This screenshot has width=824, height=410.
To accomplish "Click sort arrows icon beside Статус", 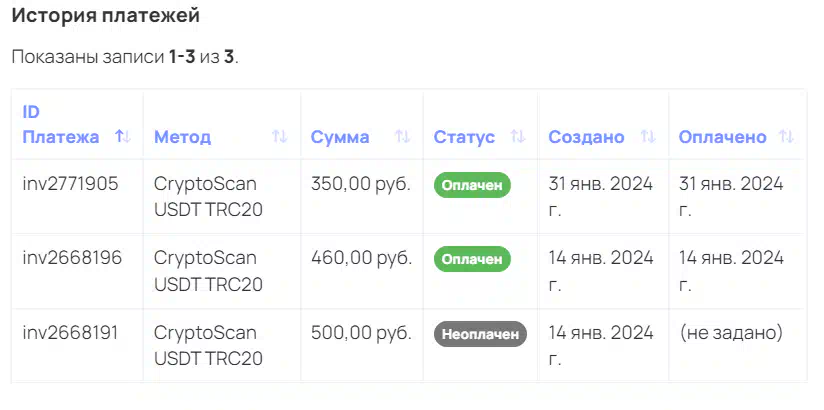I will (x=518, y=137).
